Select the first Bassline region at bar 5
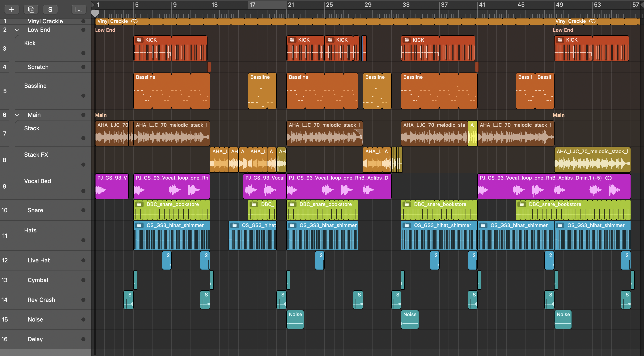This screenshot has width=644, height=356. (172, 91)
